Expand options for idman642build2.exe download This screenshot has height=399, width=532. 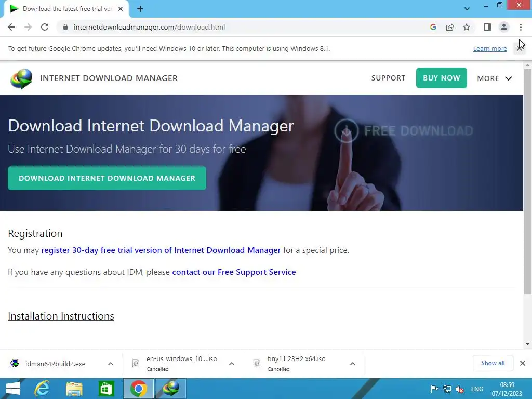click(x=111, y=364)
